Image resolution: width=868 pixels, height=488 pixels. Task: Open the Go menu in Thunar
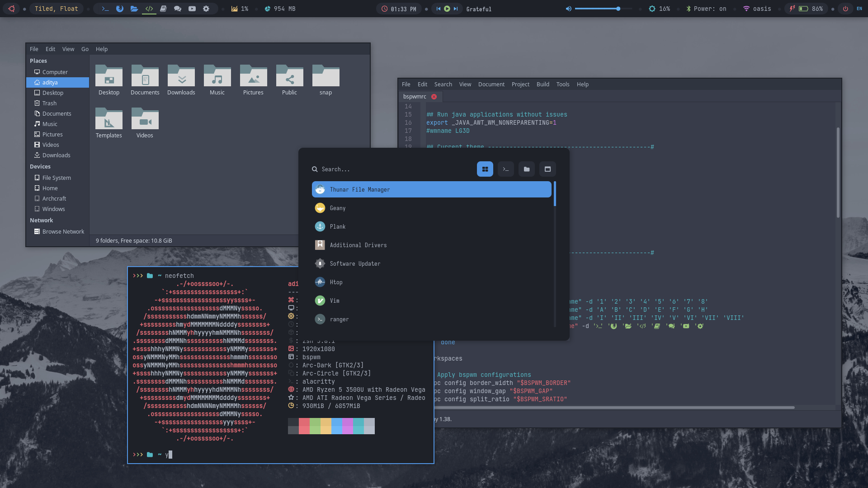click(x=85, y=49)
